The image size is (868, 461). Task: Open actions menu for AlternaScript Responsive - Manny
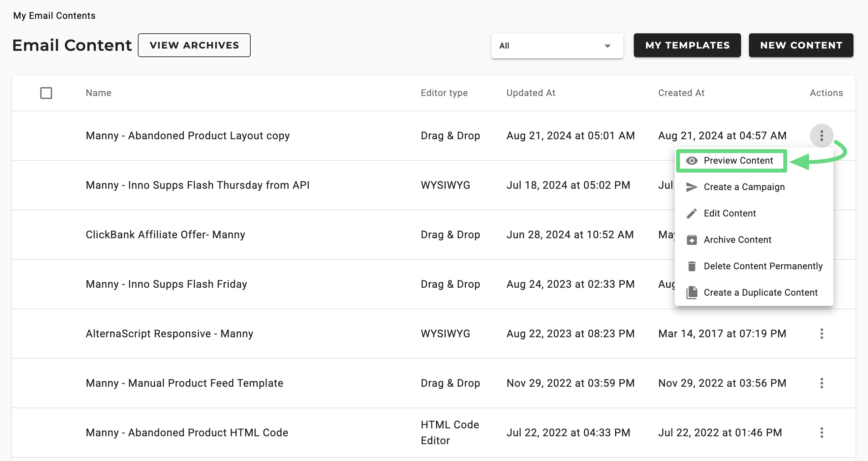[x=821, y=334]
